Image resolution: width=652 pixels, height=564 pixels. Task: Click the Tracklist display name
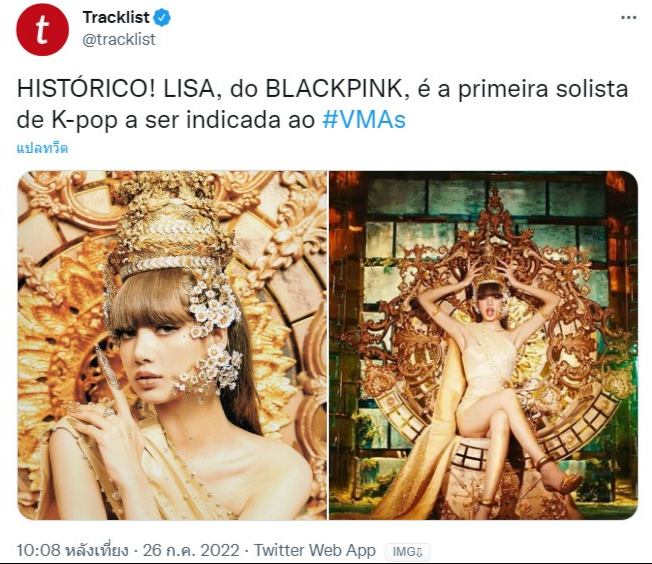coord(116,17)
